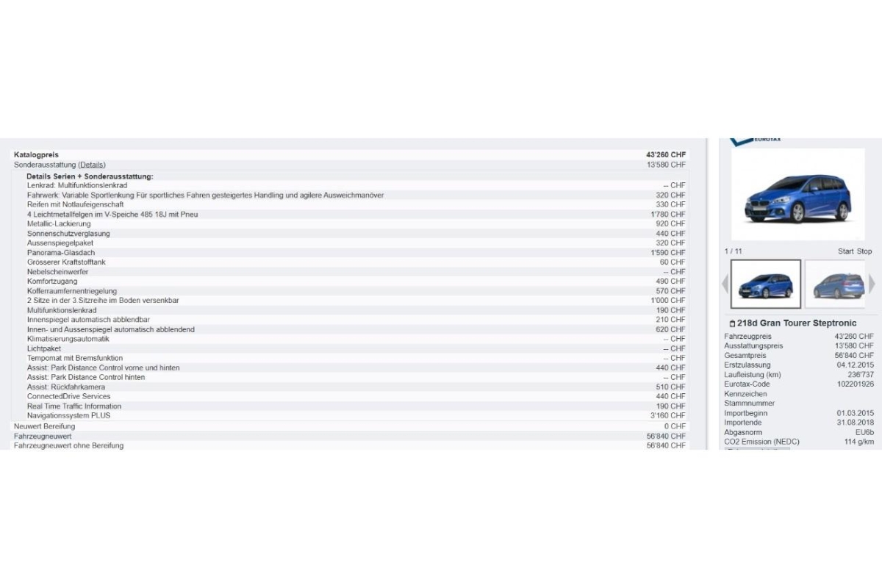This screenshot has width=882, height=588.
Task: Select the Kofferraumfernentriegelung row
Action: pyautogui.click(x=350, y=291)
